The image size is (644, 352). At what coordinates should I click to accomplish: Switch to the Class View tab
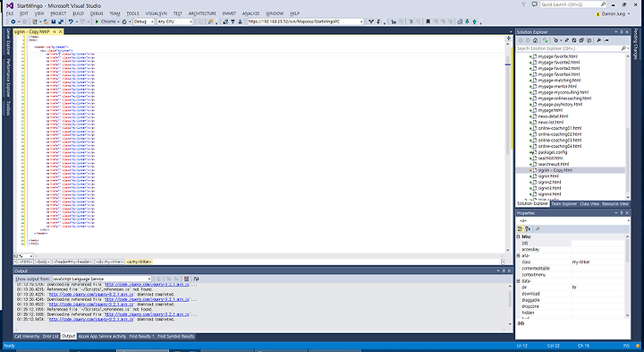(x=589, y=204)
